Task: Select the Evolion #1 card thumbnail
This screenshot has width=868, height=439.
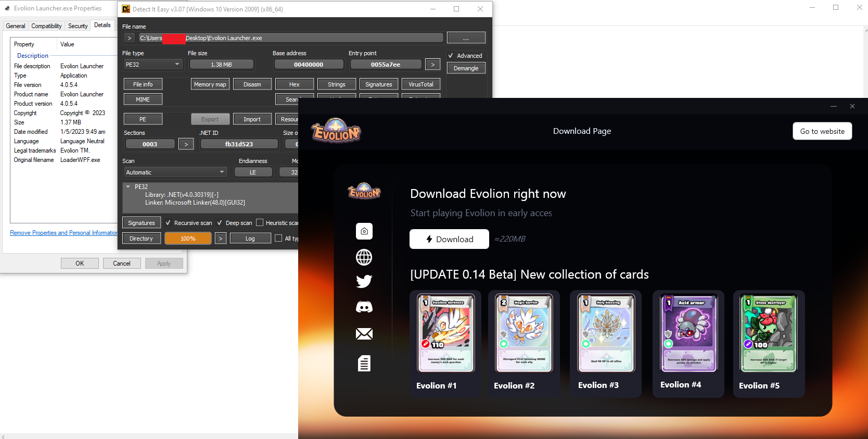Action: [445, 333]
